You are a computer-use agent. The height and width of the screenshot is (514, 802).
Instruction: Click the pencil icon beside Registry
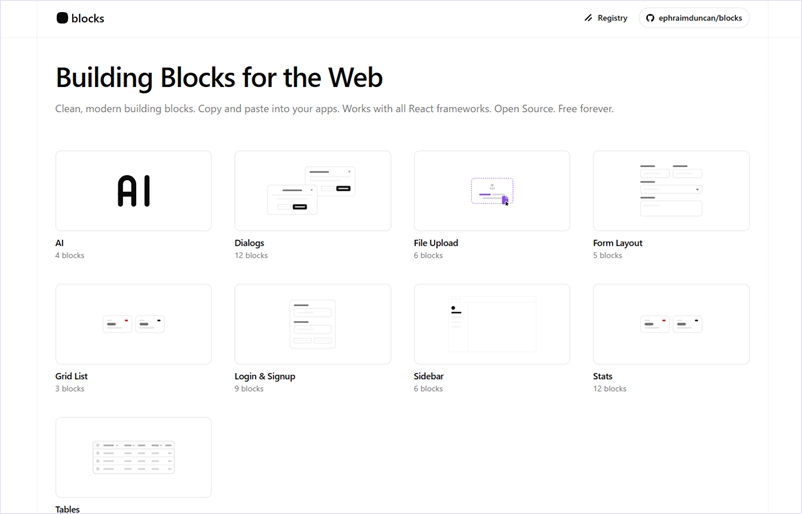[x=588, y=18]
